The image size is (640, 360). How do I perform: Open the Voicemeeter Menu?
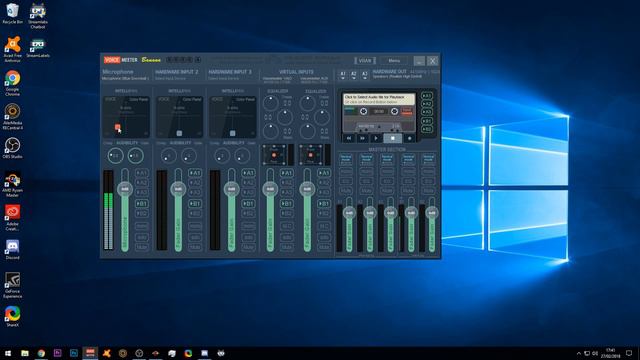tap(394, 61)
